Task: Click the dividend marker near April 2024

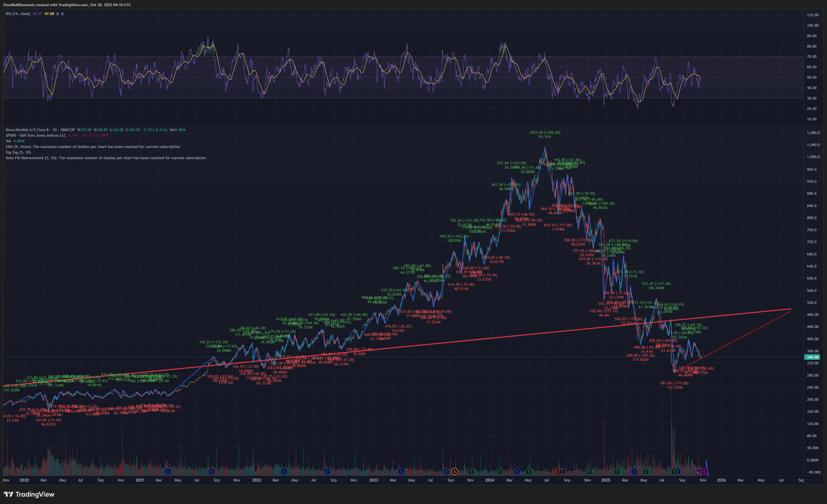Action: coord(517,471)
